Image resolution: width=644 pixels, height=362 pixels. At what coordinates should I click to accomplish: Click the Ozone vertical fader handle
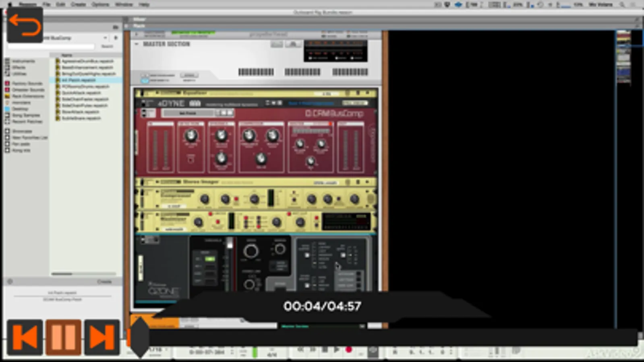pos(229,244)
